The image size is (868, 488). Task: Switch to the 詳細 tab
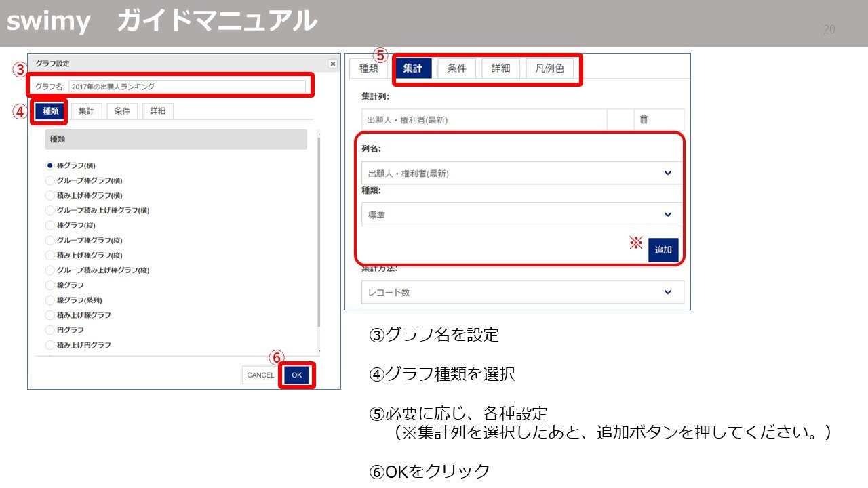(x=500, y=68)
